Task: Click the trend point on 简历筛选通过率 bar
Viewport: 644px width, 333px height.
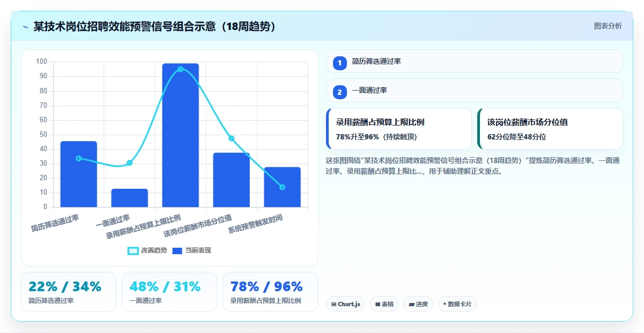Action: click(79, 158)
